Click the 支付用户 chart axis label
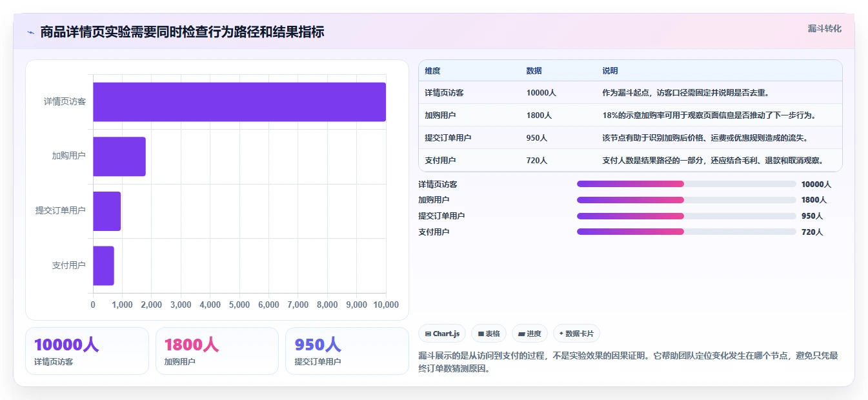The width and height of the screenshot is (868, 400). [x=68, y=265]
